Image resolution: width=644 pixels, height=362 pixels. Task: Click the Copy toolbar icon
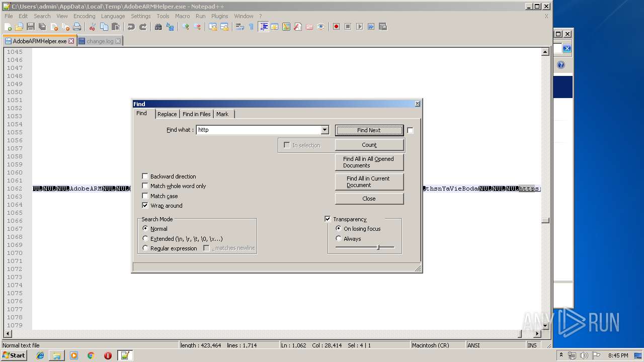tap(104, 27)
